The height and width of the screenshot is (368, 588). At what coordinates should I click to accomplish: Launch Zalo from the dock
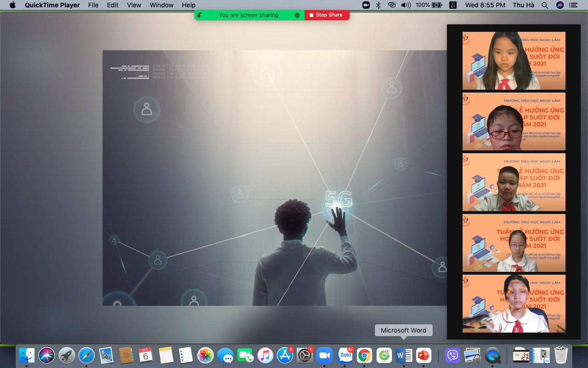[345, 355]
